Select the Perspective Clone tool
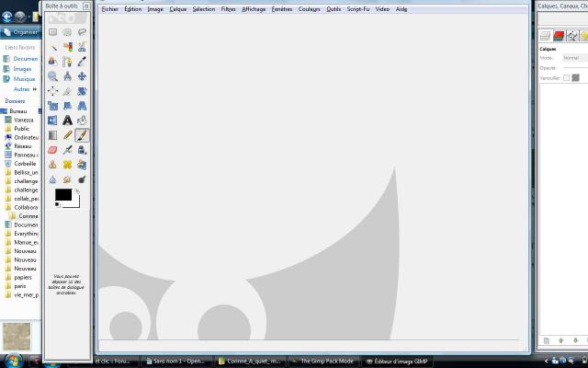The image size is (588, 368). pyautogui.click(x=82, y=165)
